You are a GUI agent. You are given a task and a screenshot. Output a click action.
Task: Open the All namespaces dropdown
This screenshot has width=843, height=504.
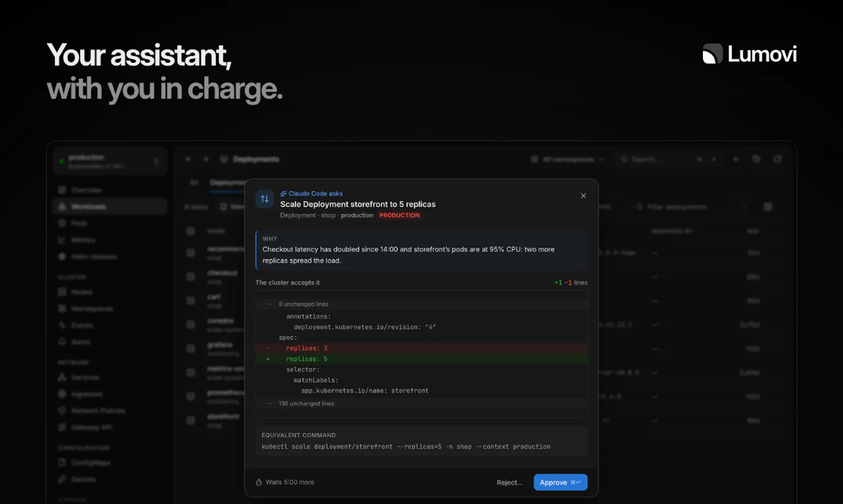tap(567, 159)
